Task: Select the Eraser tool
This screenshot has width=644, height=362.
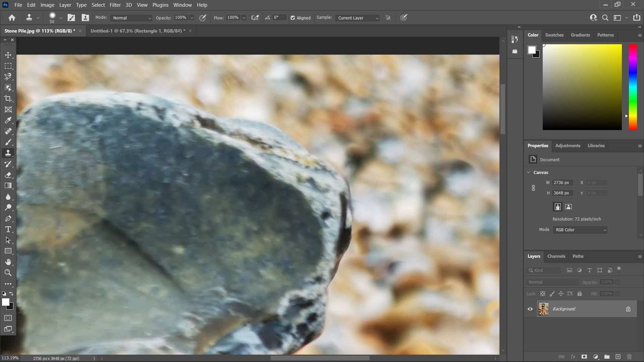Action: pos(8,175)
